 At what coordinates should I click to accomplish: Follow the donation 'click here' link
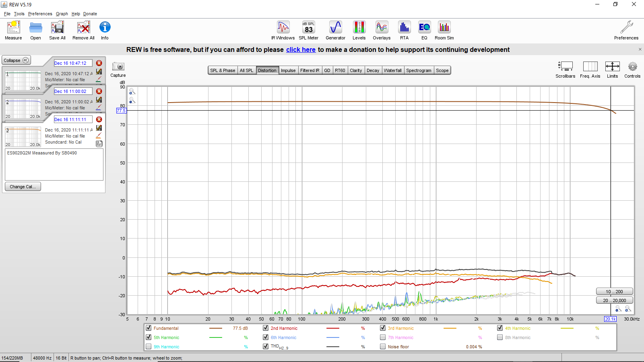tap(301, 49)
